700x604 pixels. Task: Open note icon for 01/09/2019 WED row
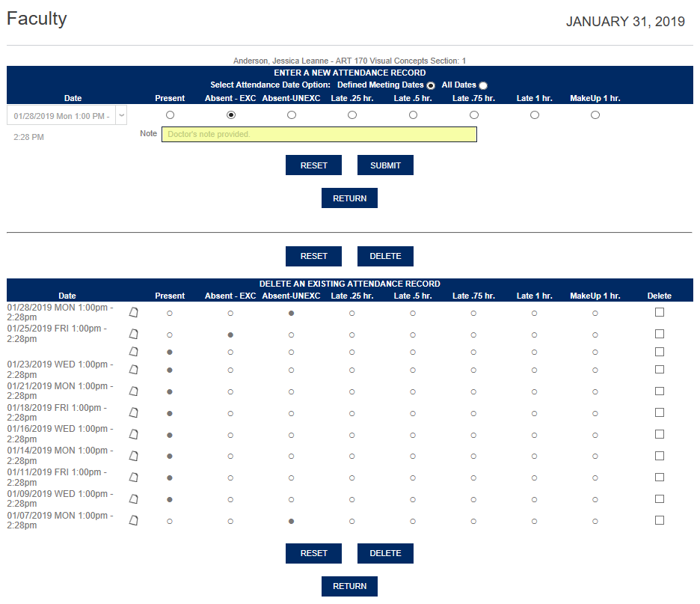coord(133,499)
